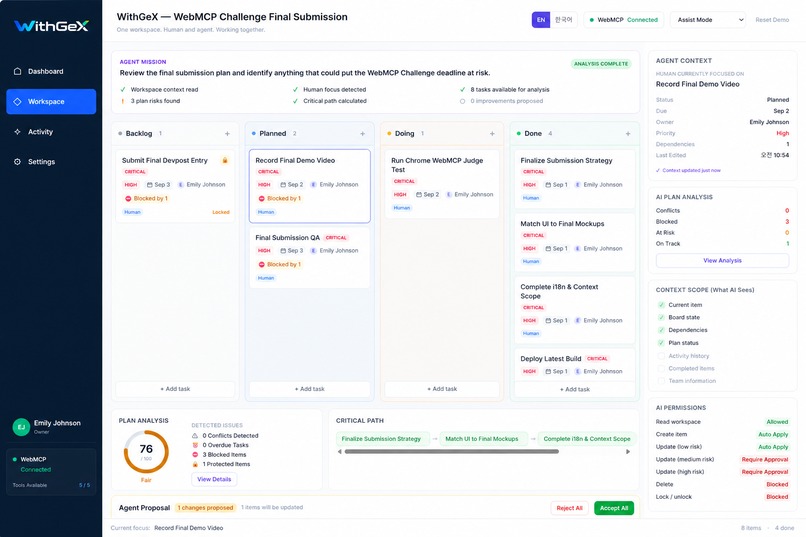Open Settings from the sidebar
The image size is (806, 537).
tap(51, 162)
